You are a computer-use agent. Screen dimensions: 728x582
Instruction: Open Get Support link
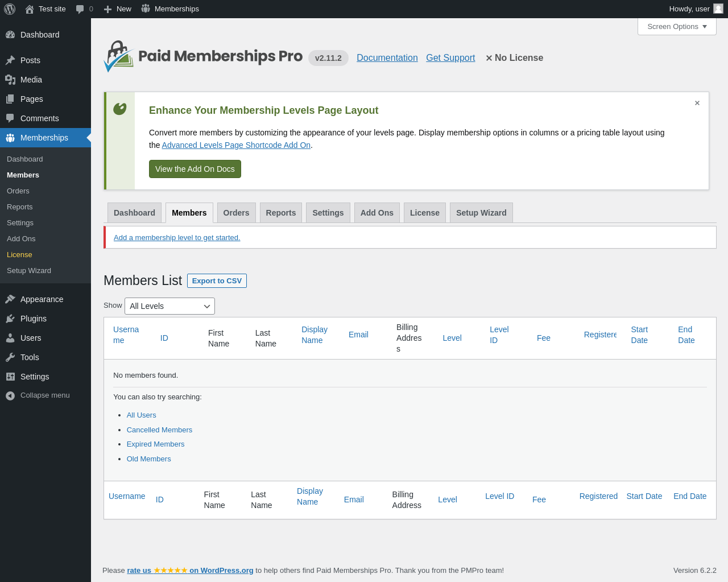tap(450, 58)
